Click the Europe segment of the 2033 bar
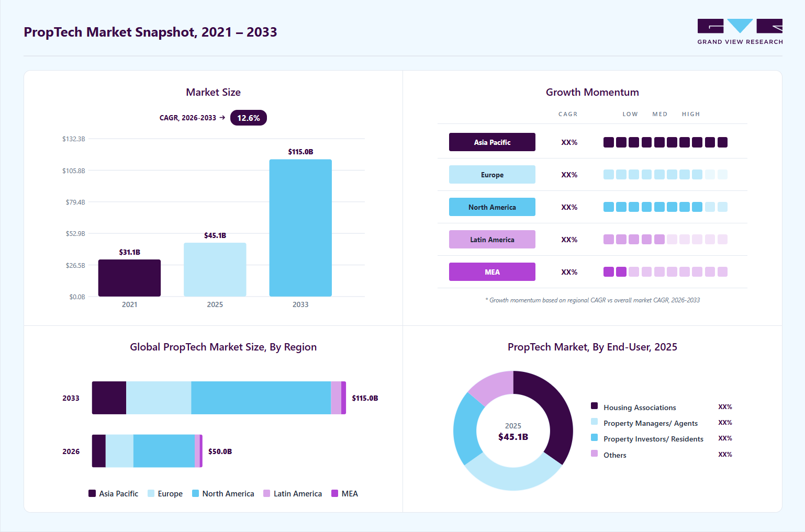The height and width of the screenshot is (532, 805). [x=159, y=398]
